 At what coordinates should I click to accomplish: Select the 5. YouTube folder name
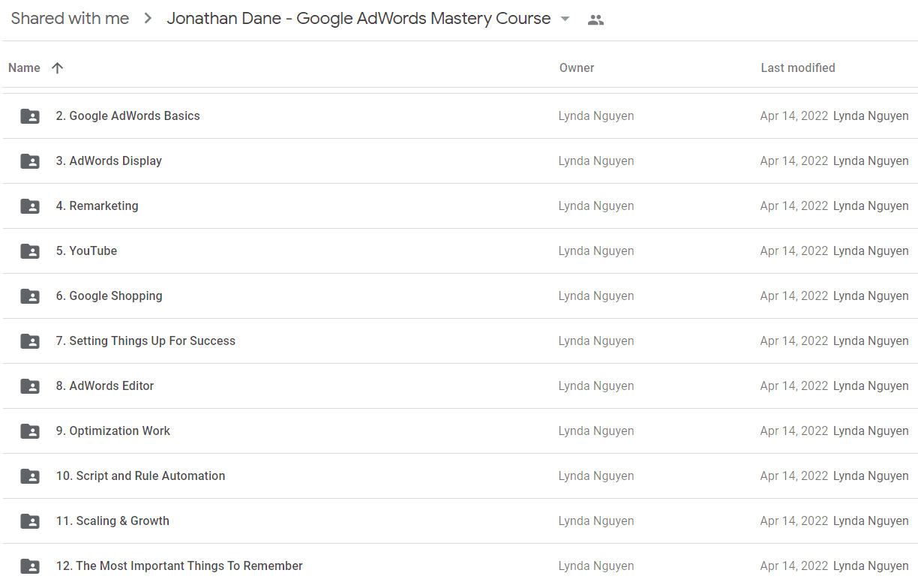pos(87,250)
